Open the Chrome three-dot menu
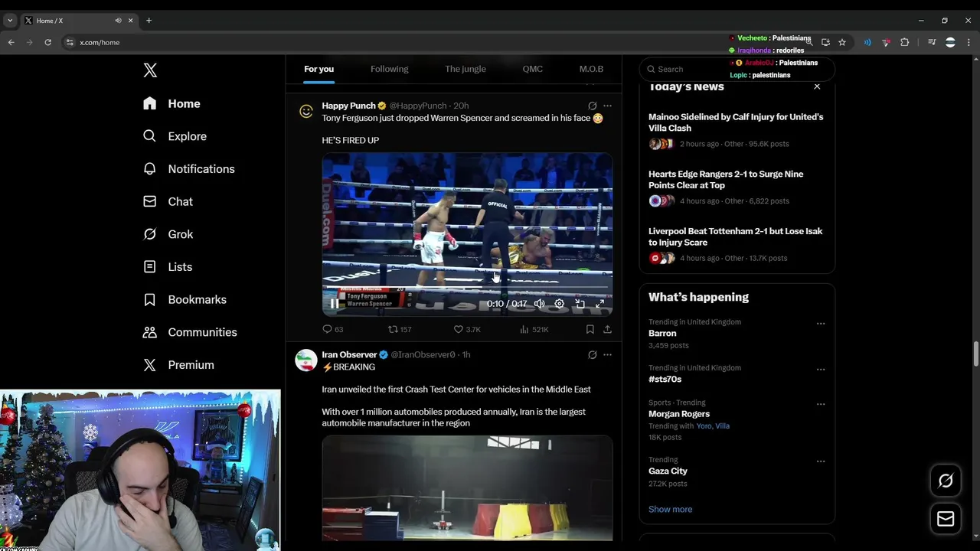The width and height of the screenshot is (980, 551). tap(969, 42)
